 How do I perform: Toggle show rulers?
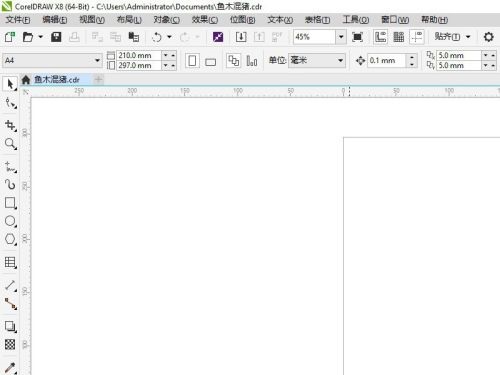pos(380,37)
